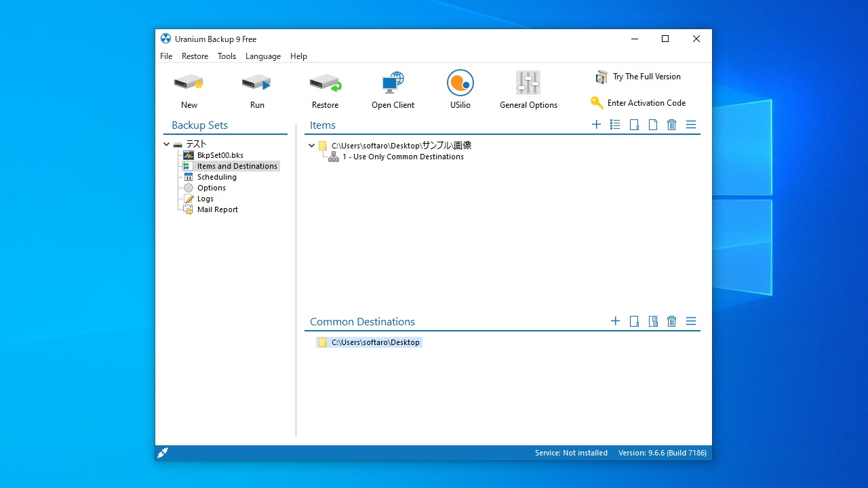Image resolution: width=868 pixels, height=488 pixels.
Task: Add a common destination with plus icon
Action: (615, 321)
